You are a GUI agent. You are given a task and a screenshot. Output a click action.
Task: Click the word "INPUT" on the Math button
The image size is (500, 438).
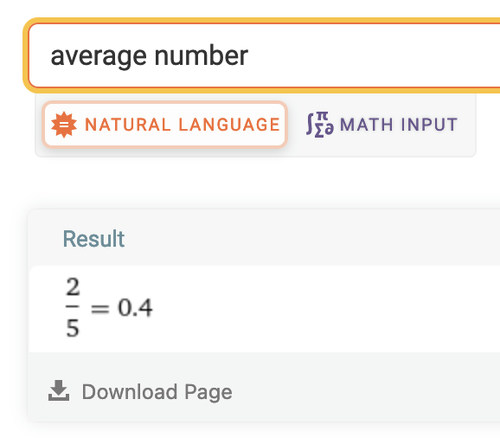[429, 125]
